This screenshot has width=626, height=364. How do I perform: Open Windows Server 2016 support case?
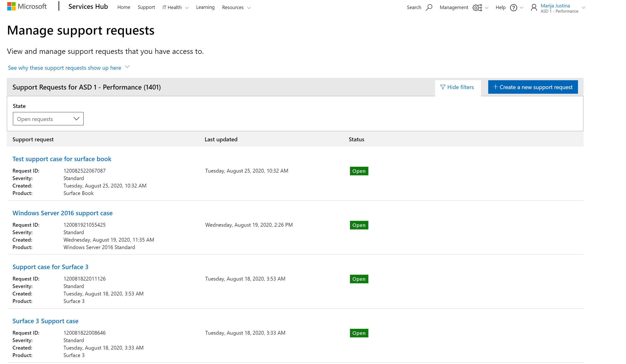(62, 213)
